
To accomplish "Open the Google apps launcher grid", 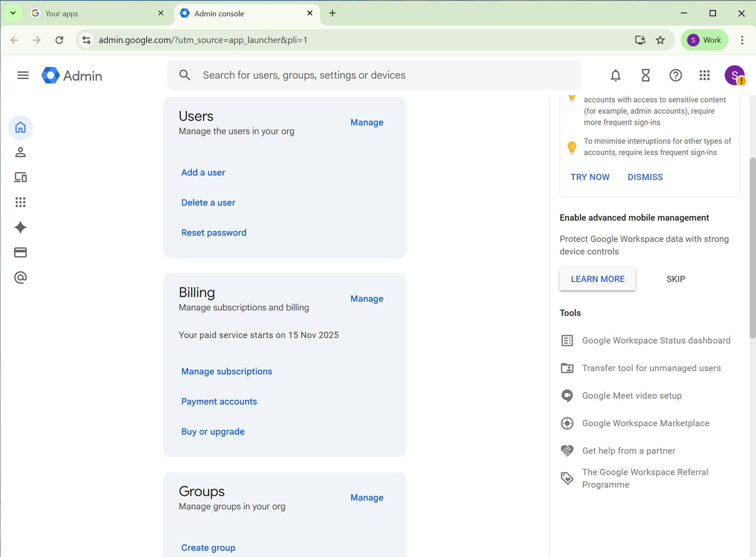I will tap(704, 75).
